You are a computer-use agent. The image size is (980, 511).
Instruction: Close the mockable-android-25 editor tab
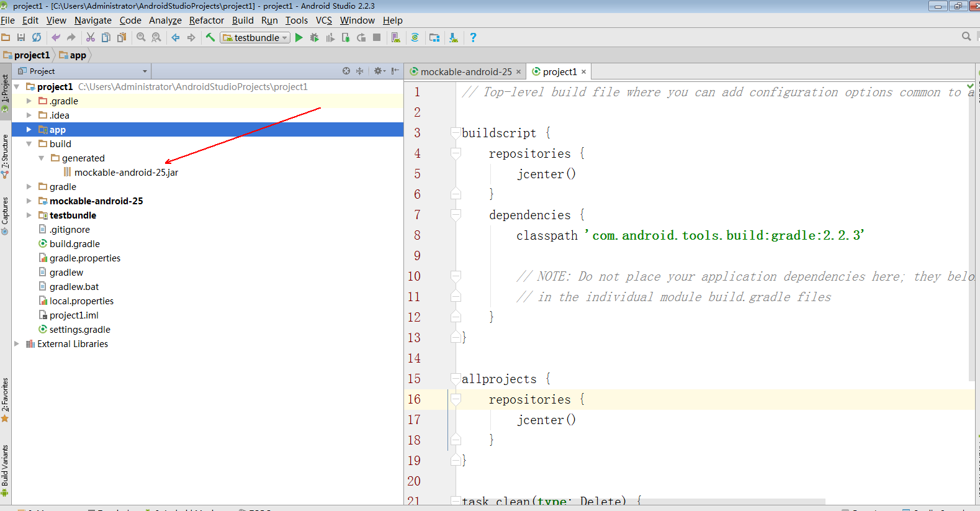tap(518, 72)
